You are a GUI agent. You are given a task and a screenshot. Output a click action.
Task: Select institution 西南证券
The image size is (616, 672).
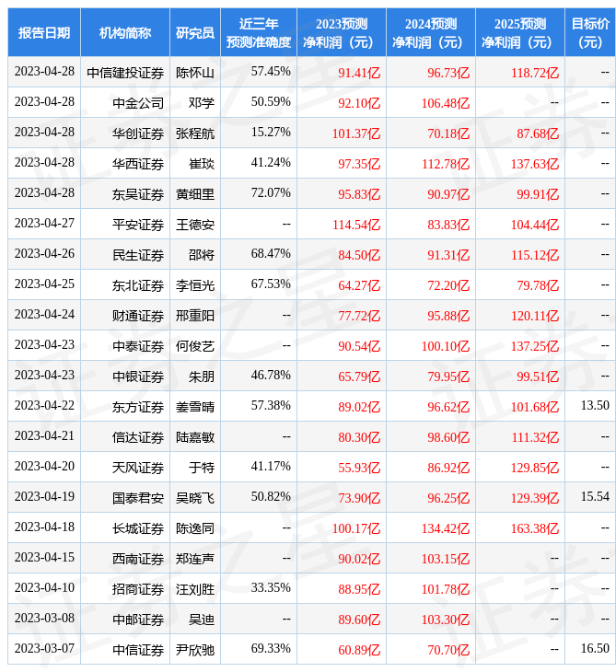(138, 559)
